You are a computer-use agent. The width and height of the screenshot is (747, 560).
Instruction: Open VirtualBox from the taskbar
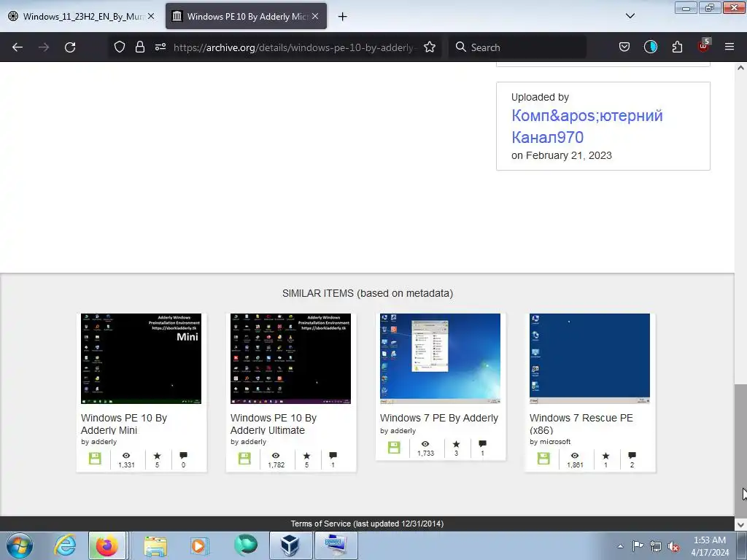point(290,545)
